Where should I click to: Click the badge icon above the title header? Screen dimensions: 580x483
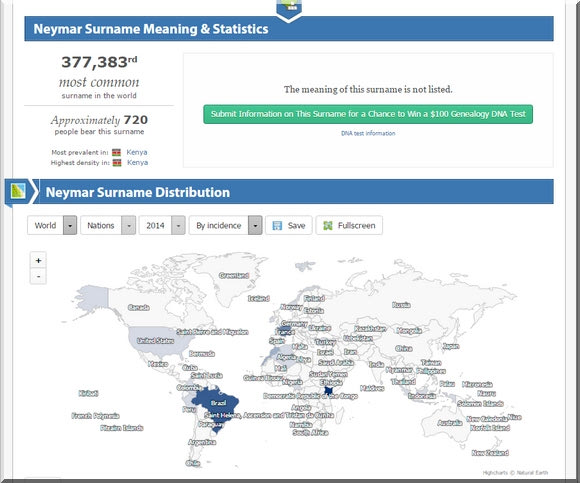(289, 8)
